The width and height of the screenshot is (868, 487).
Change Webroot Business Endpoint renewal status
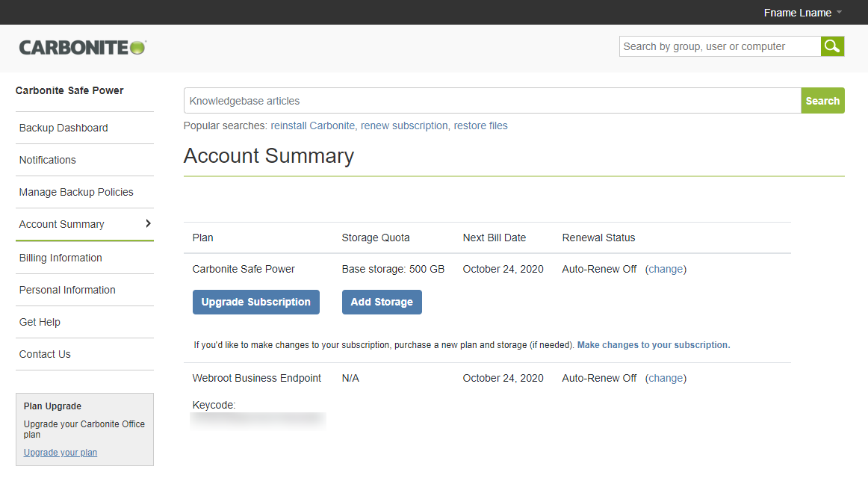tap(666, 378)
